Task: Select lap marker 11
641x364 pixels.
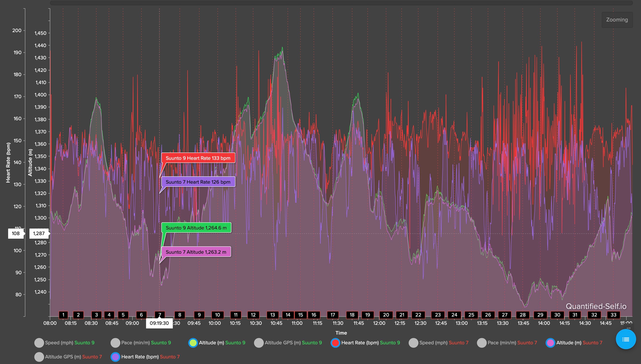Action: [x=236, y=315]
